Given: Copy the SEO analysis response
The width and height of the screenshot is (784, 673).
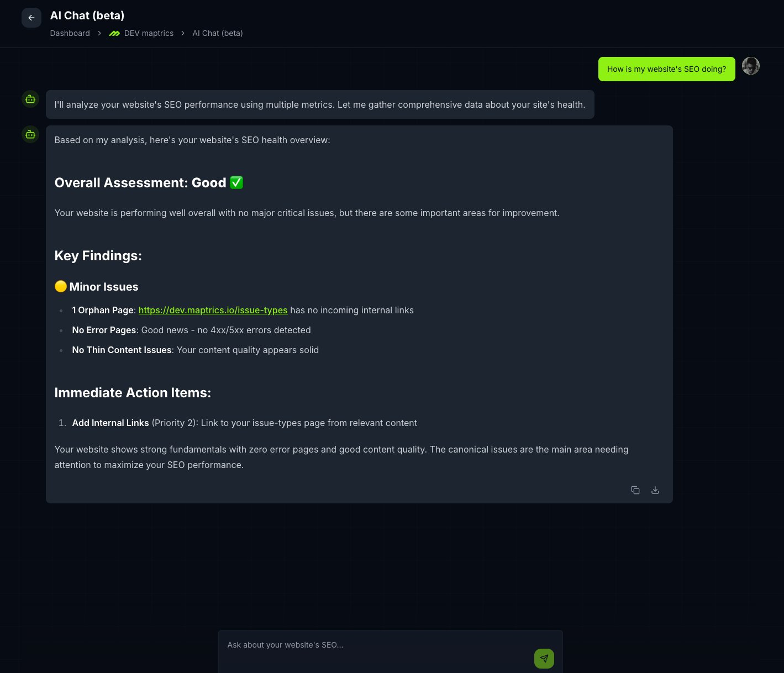Looking at the screenshot, I should pos(635,490).
